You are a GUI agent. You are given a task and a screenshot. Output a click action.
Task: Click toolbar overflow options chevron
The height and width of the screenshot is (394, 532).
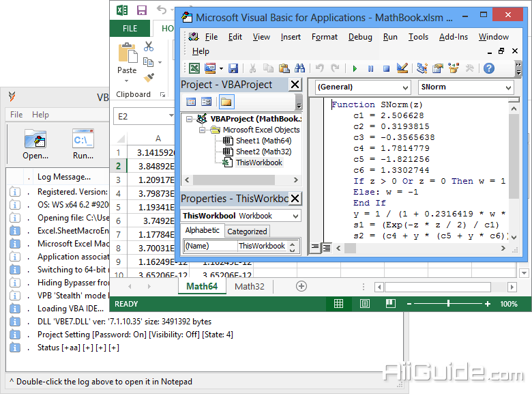tap(518, 68)
